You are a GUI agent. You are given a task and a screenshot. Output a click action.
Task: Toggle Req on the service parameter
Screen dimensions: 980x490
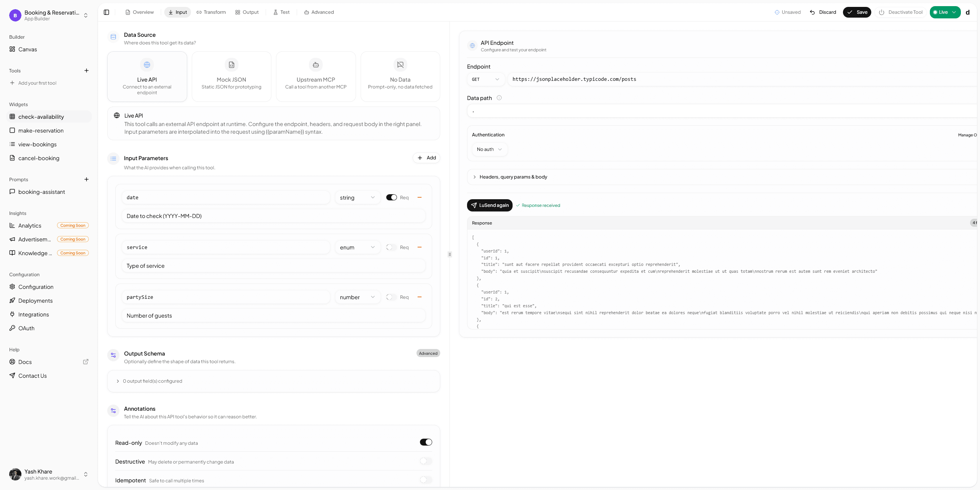(x=391, y=247)
